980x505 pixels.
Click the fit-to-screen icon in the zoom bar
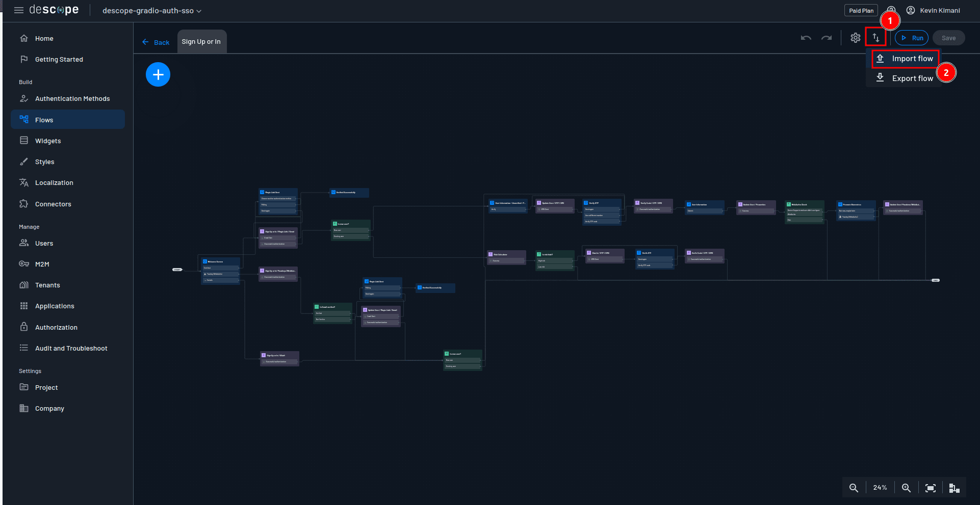pyautogui.click(x=930, y=488)
